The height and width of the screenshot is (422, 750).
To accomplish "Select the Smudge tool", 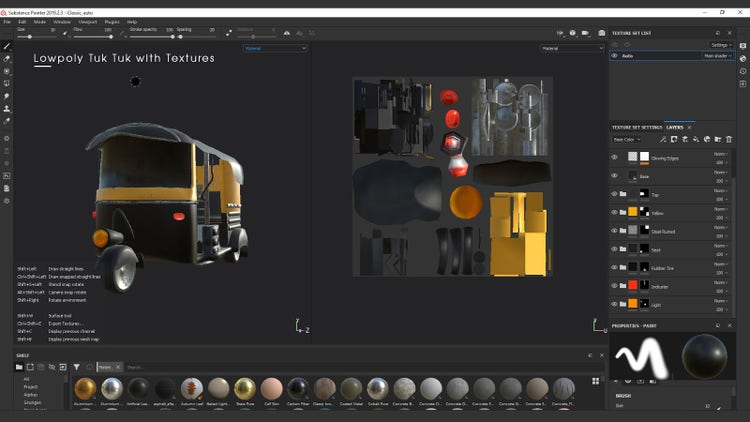I will [7, 96].
